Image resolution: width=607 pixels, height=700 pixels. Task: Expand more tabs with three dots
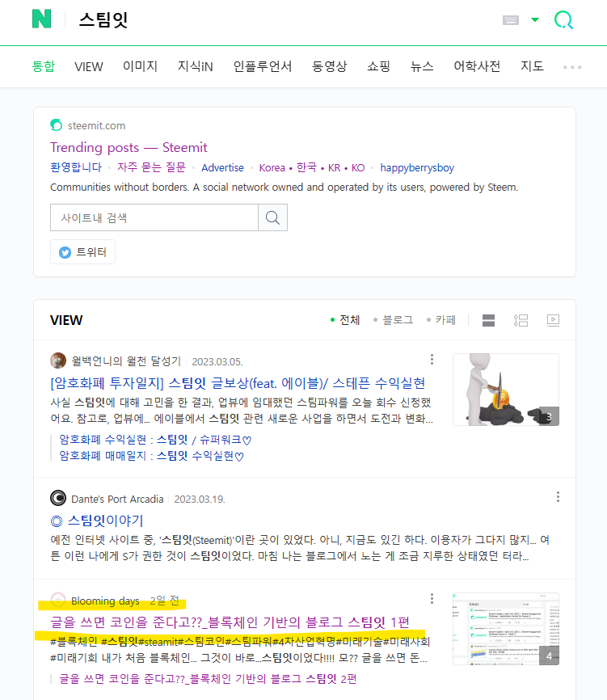point(572,67)
